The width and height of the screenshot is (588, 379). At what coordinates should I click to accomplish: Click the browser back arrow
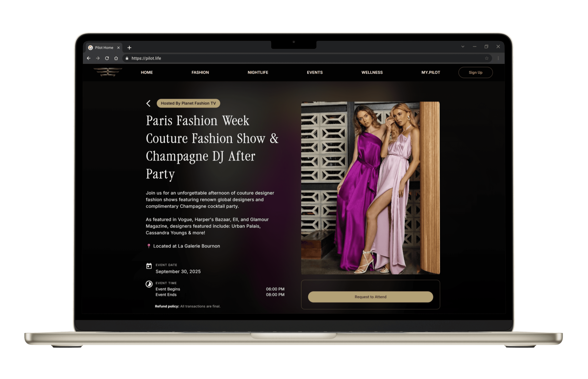click(x=89, y=58)
